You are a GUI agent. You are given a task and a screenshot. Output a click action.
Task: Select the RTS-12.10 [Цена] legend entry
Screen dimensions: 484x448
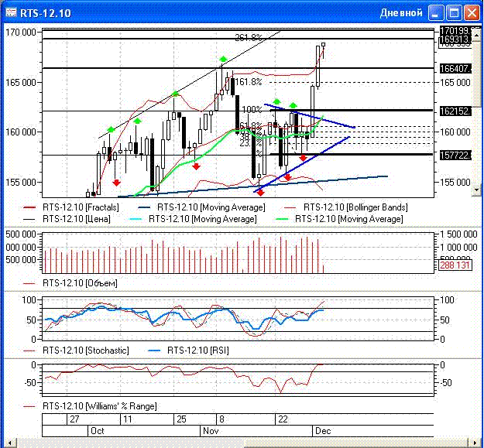coord(67,219)
